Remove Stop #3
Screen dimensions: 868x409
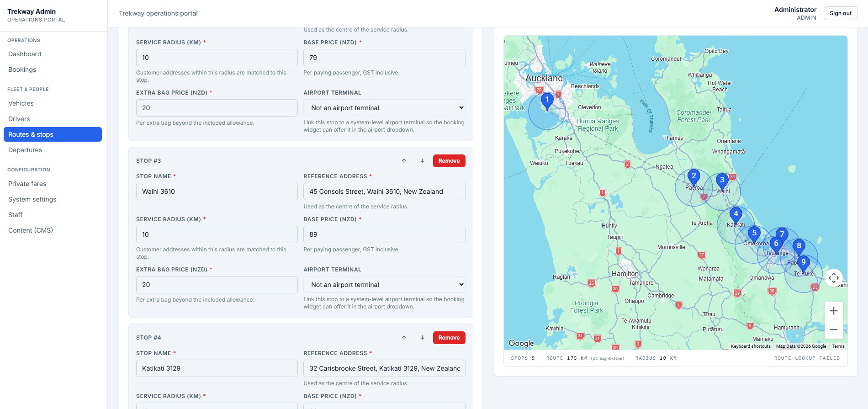(x=449, y=161)
